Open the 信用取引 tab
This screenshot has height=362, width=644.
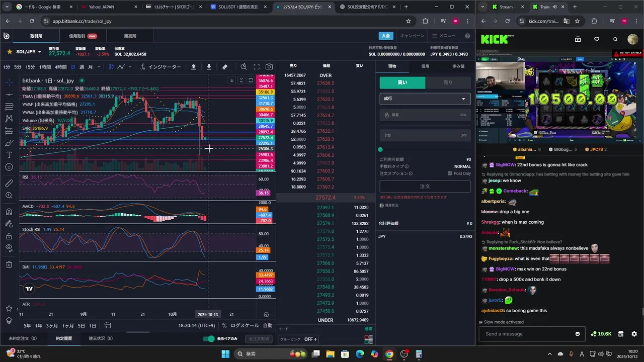[x=83, y=36]
